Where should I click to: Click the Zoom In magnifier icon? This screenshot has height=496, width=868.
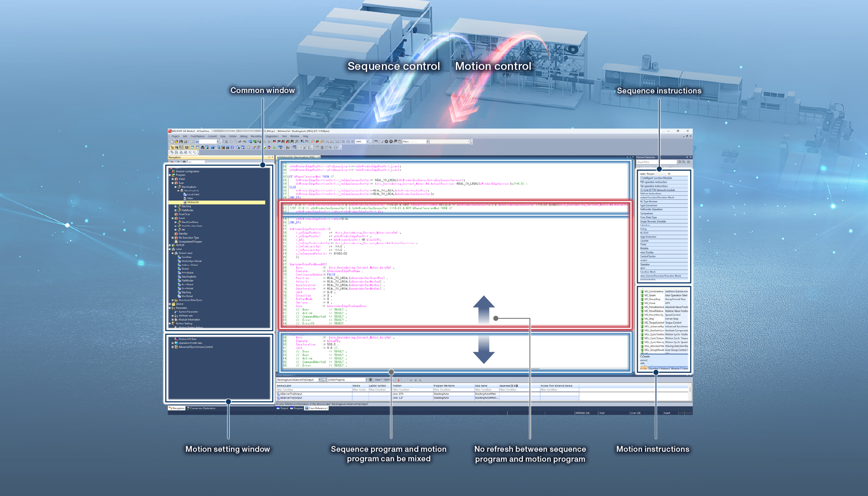pos(343,142)
